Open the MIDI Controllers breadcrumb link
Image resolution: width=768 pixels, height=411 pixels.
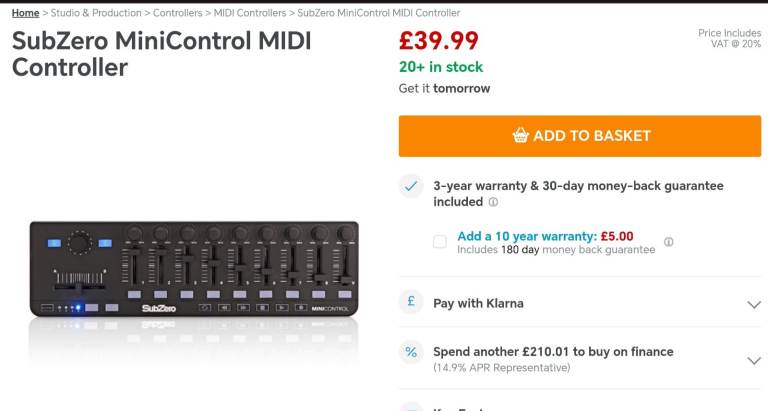[x=249, y=13]
